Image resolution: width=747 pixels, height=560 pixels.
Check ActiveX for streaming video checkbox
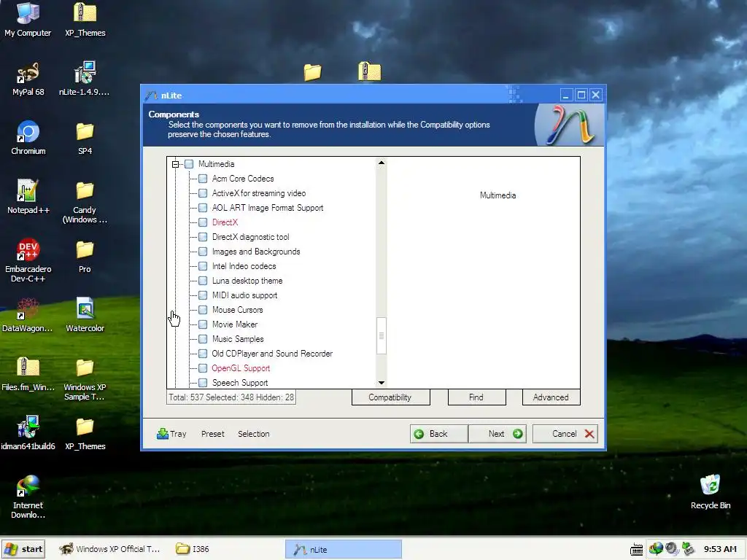point(203,193)
